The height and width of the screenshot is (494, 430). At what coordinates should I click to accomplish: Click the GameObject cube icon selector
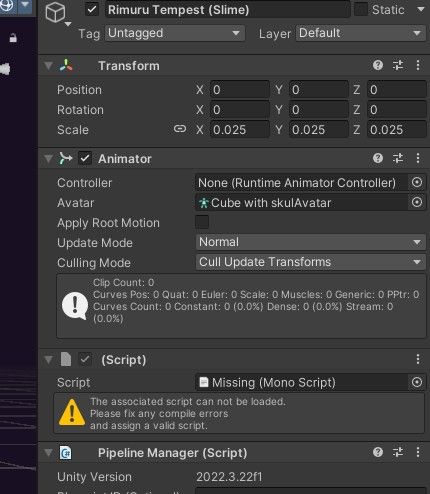(56, 13)
